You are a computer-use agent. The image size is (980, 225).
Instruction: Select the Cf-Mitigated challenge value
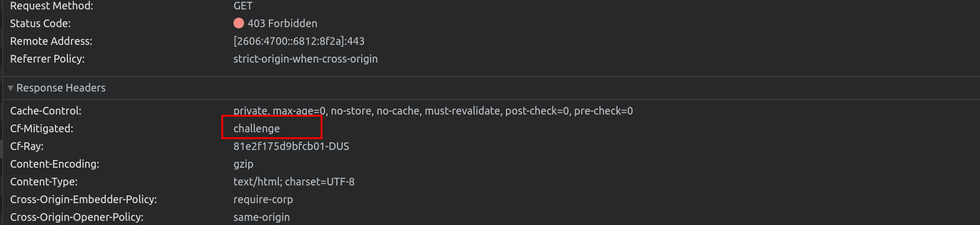[x=257, y=129]
